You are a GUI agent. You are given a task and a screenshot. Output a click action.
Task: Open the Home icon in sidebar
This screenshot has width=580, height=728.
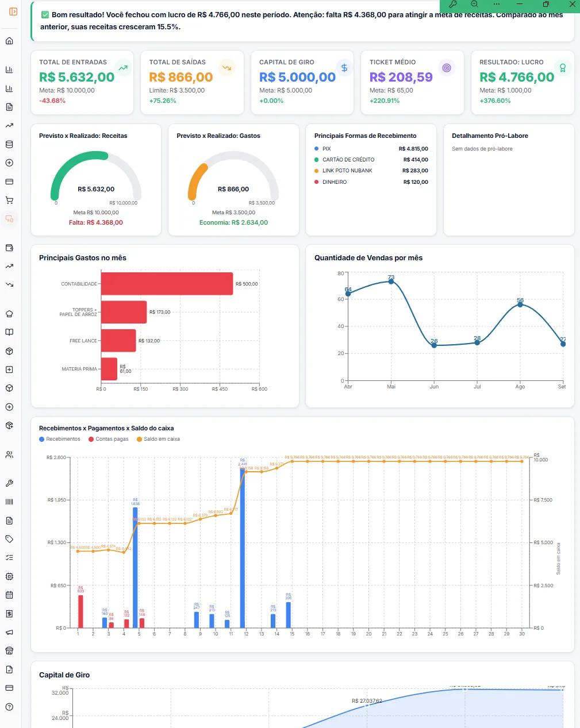(9, 41)
